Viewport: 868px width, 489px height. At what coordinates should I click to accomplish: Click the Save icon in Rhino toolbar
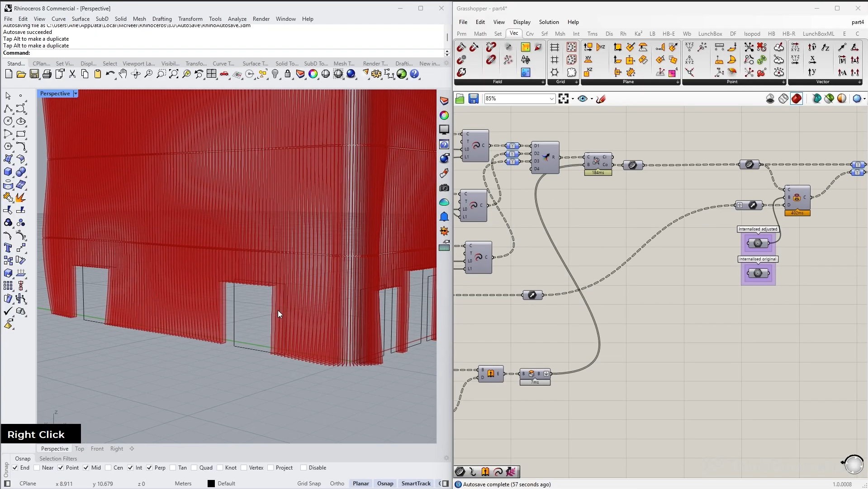tap(34, 74)
